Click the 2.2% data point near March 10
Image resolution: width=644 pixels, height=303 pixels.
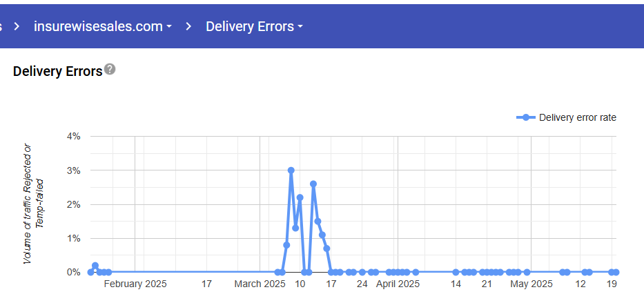click(x=300, y=197)
